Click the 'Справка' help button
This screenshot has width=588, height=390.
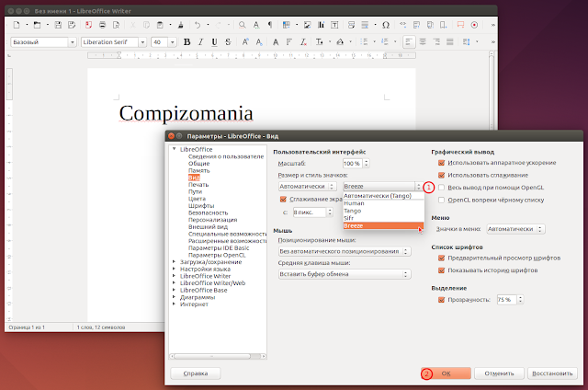tap(196, 373)
